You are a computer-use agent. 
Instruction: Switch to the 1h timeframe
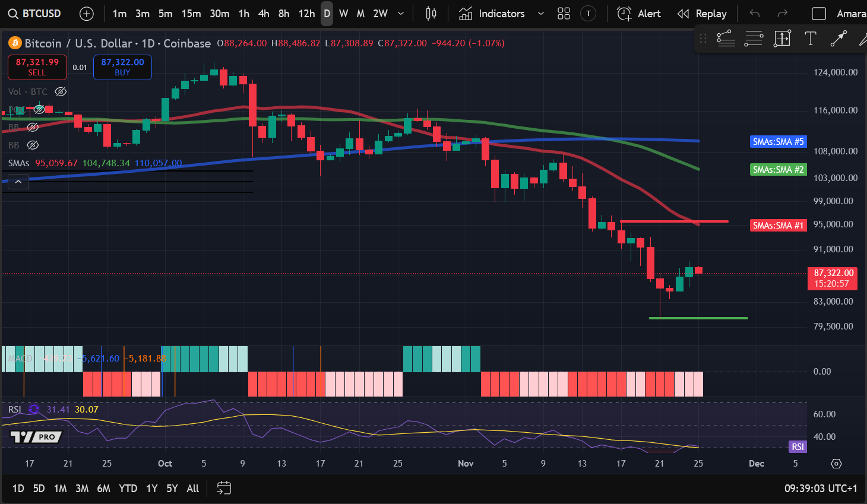tap(243, 13)
